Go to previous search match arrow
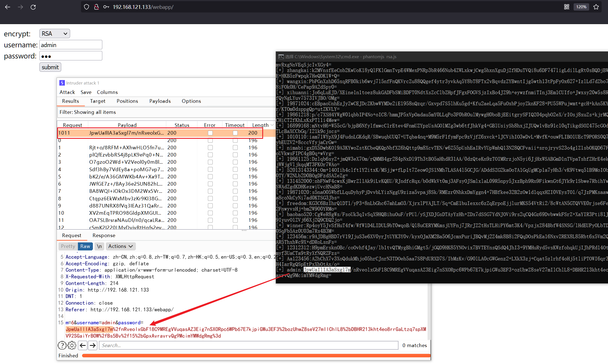Image resolution: width=608 pixels, height=364 pixels. pyautogui.click(x=83, y=345)
